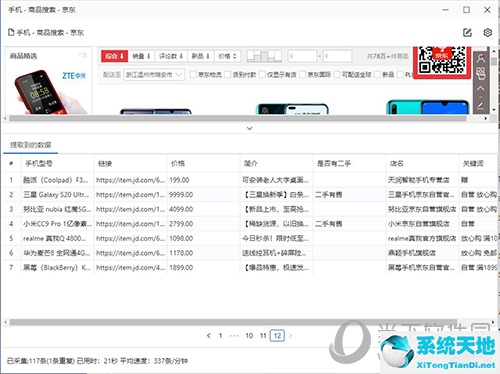Click the price cell 9999.00
The image size is (500, 374).
click(203, 195)
